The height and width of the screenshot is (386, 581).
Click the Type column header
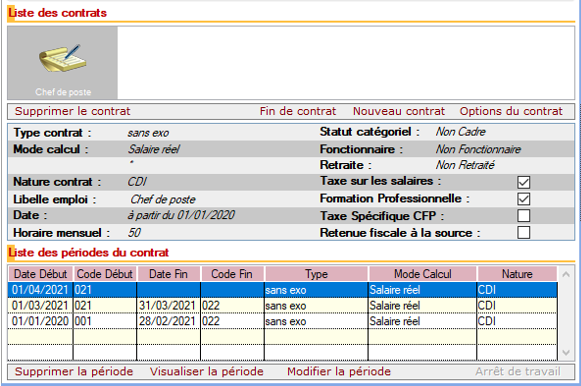pyautogui.click(x=316, y=274)
